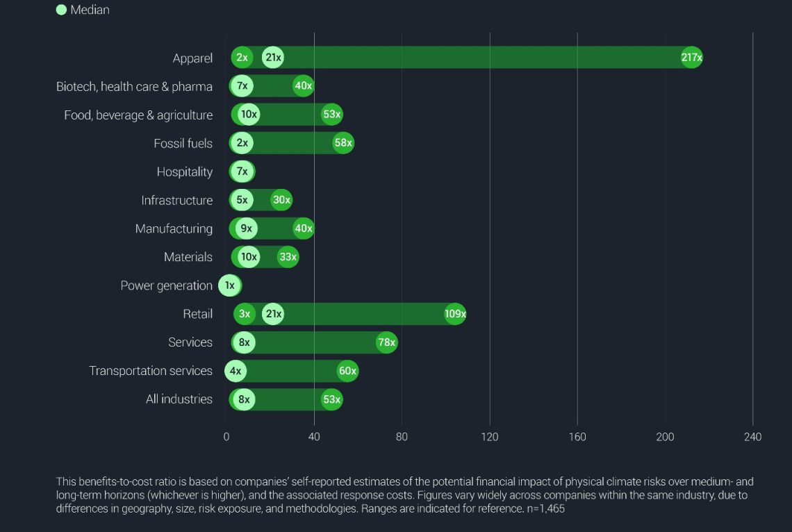The width and height of the screenshot is (792, 532).
Task: Select Apparel's 21x median marker
Action: tap(273, 58)
